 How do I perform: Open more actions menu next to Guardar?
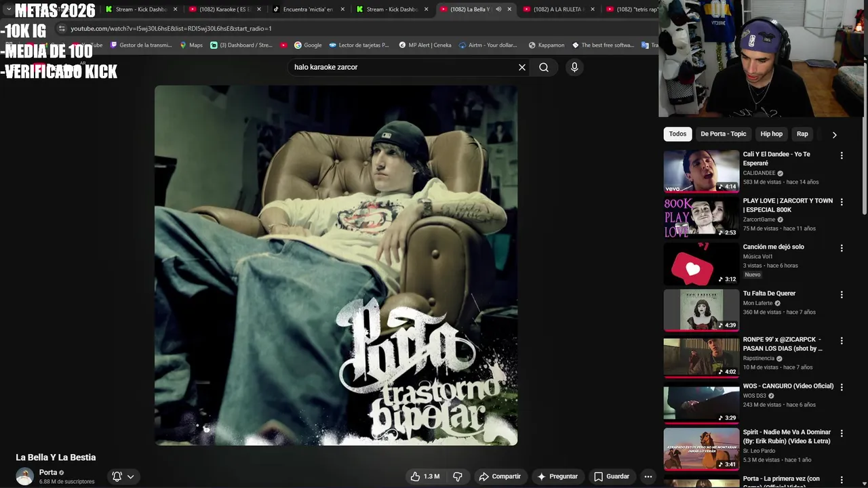(648, 476)
